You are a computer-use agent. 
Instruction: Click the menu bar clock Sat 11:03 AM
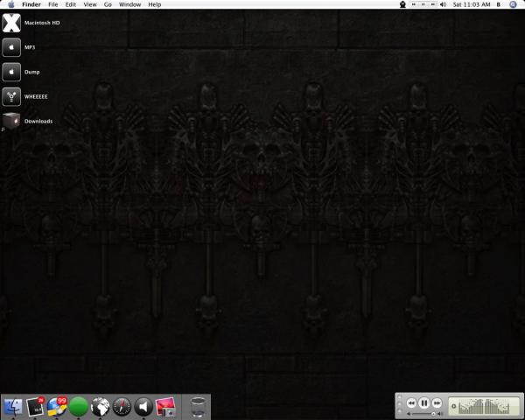point(472,4)
